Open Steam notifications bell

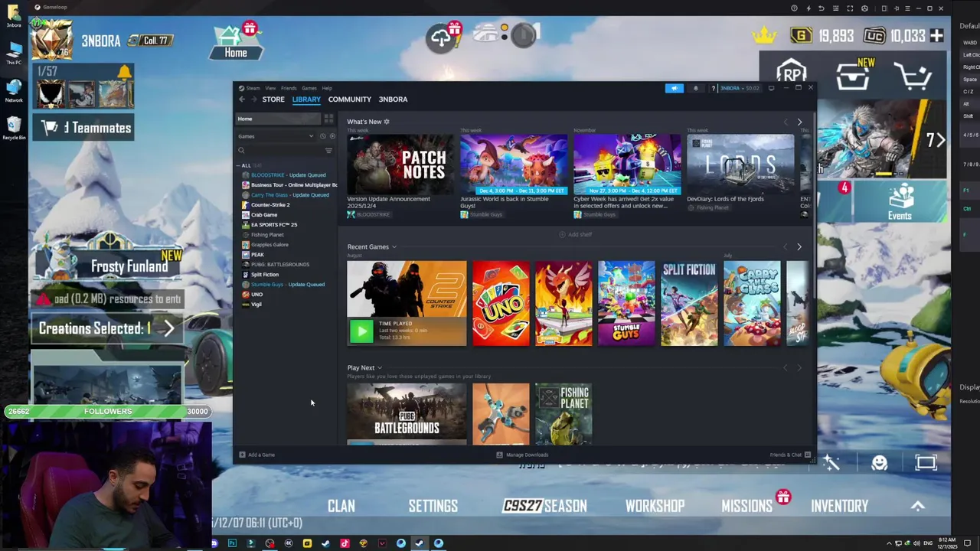[x=696, y=88]
